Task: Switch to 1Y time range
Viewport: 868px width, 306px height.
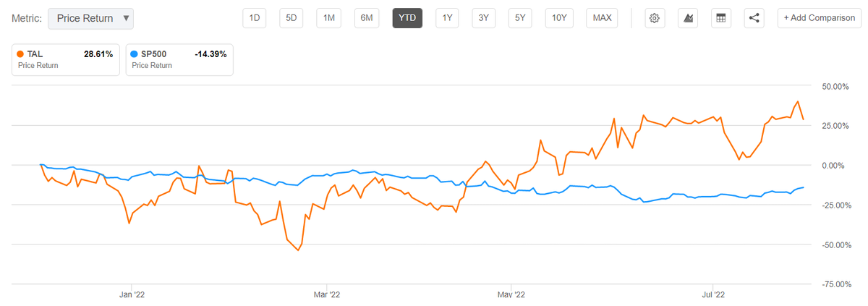Action: (448, 18)
